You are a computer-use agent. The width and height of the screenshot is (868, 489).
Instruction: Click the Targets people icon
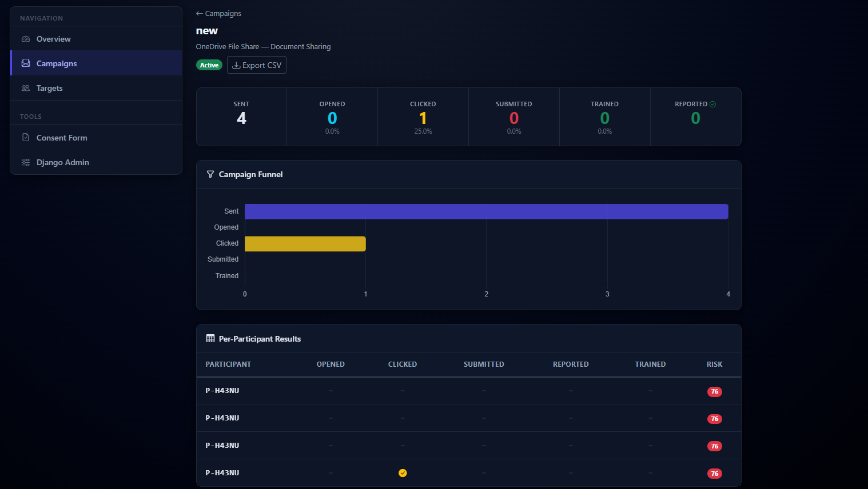pyautogui.click(x=25, y=87)
